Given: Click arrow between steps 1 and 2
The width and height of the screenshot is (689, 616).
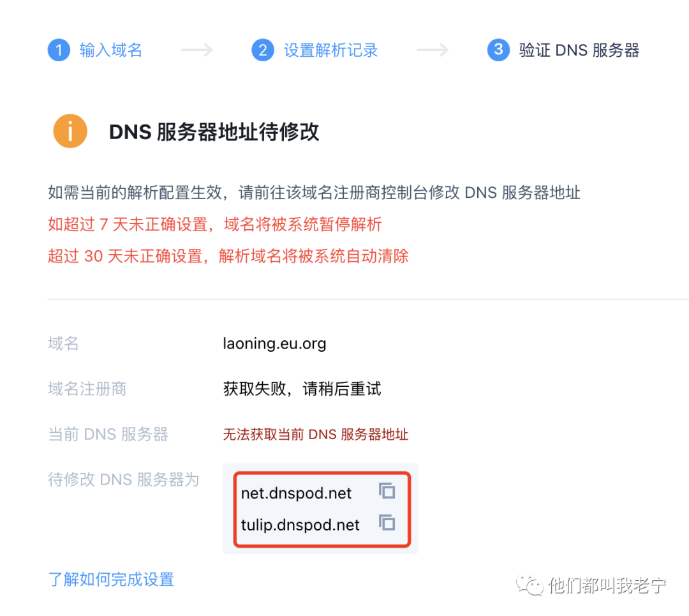Looking at the screenshot, I should coord(197,50).
